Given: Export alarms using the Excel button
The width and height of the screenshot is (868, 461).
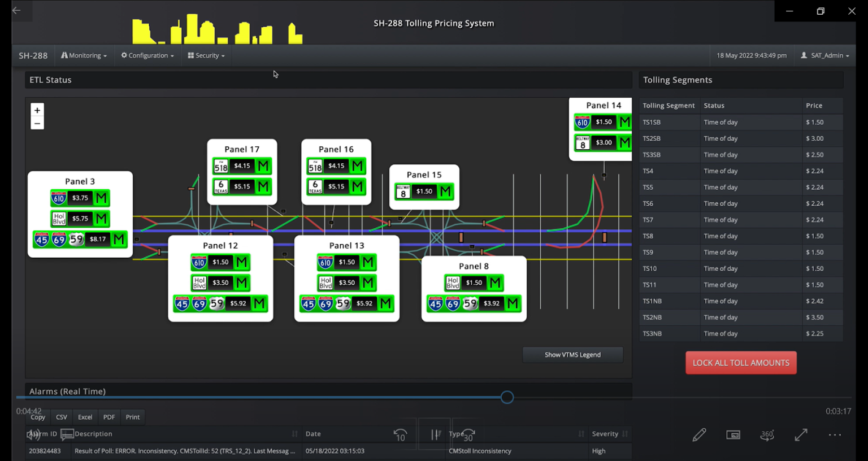Looking at the screenshot, I should tap(85, 417).
